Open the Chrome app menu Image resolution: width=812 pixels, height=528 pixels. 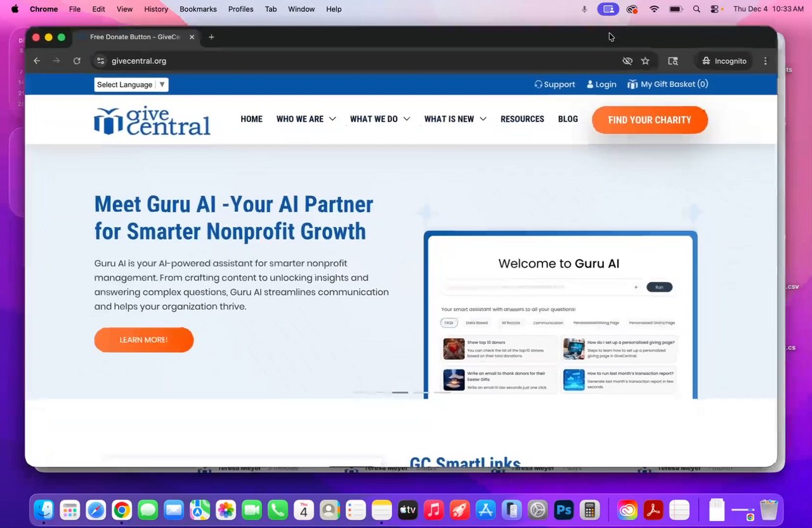44,9
